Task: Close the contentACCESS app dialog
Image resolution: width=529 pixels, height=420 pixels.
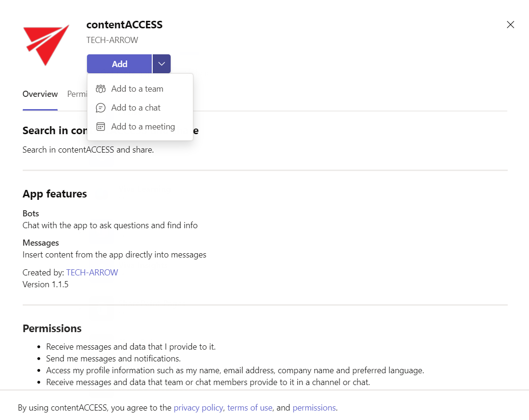Action: (x=510, y=25)
